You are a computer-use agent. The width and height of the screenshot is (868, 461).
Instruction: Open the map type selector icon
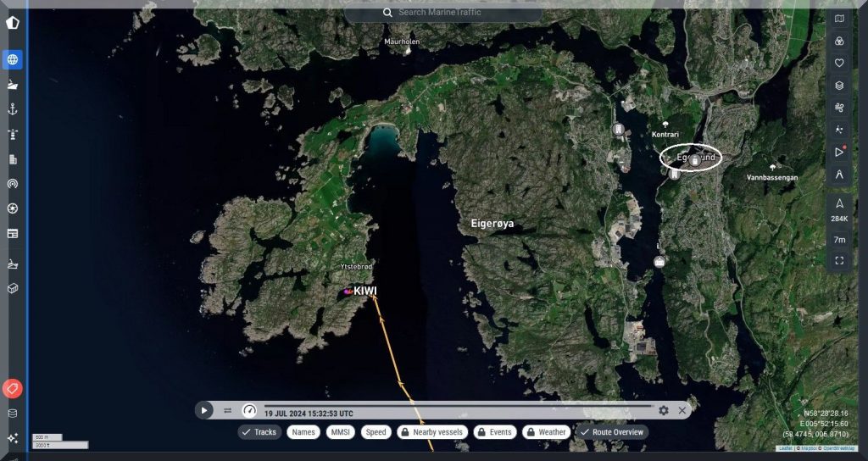point(839,19)
